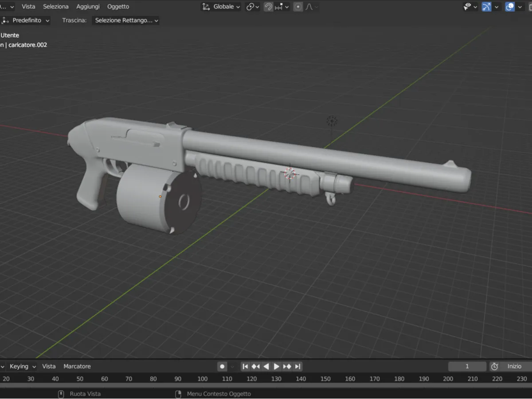
Task: Open the Globale transform orientation dropdown
Action: [224, 7]
